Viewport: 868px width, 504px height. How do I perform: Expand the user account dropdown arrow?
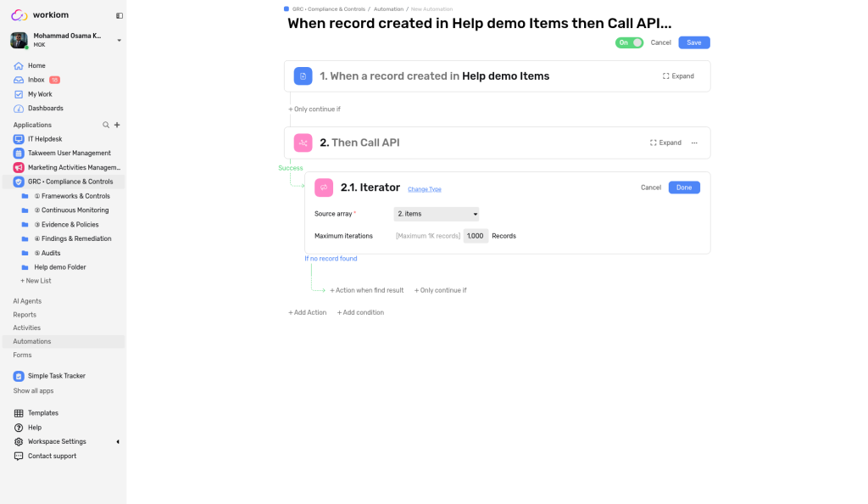pos(119,41)
